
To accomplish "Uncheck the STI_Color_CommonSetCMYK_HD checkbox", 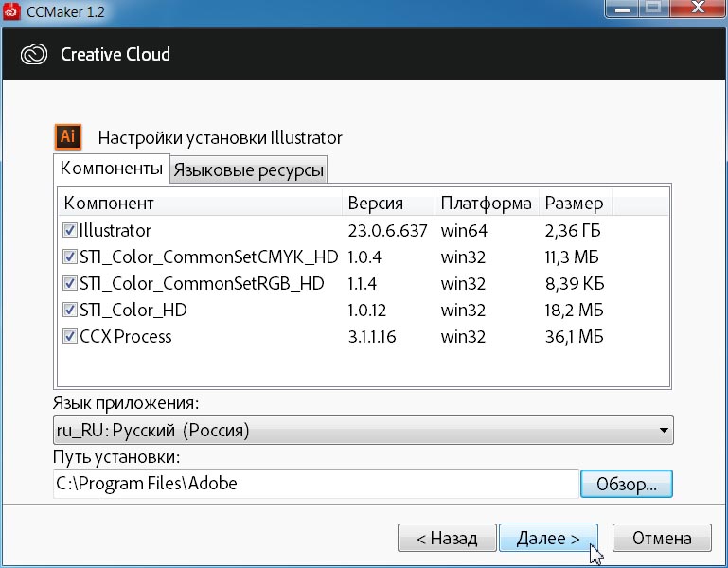I will pos(70,257).
